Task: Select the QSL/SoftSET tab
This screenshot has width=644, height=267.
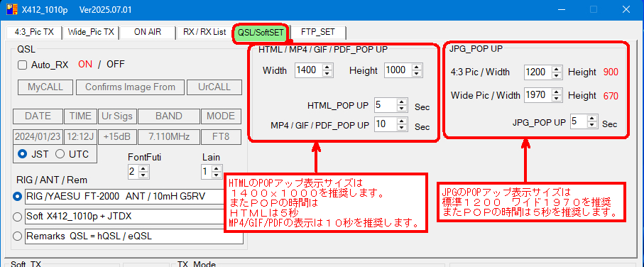Action: point(261,33)
